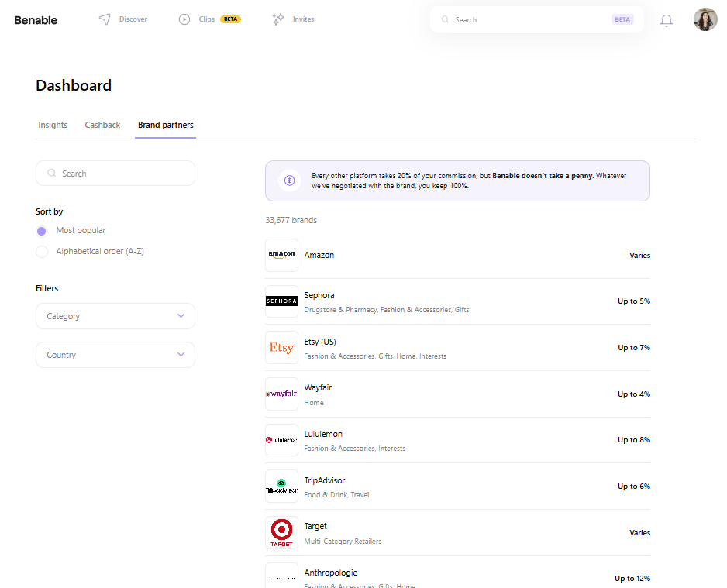This screenshot has height=588, width=727.
Task: Open the notifications bell
Action: [x=667, y=20]
